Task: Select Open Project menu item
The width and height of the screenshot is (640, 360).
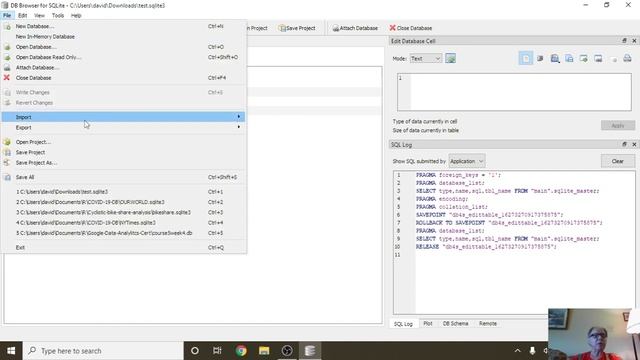Action: pos(123,142)
